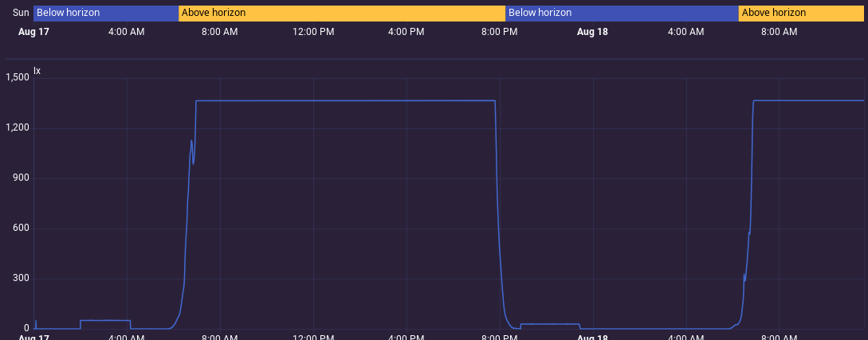The width and height of the screenshot is (868, 340).
Task: Click the 900 y-axis value
Action: tap(21, 178)
